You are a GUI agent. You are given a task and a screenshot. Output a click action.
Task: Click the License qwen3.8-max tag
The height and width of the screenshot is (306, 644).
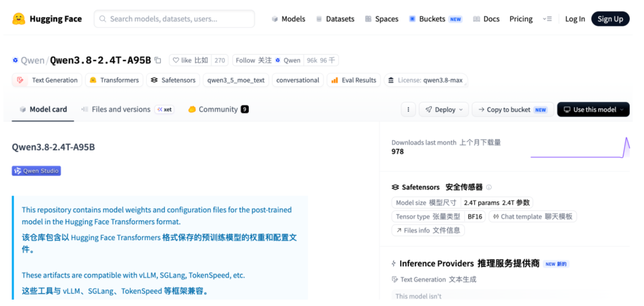pos(426,80)
